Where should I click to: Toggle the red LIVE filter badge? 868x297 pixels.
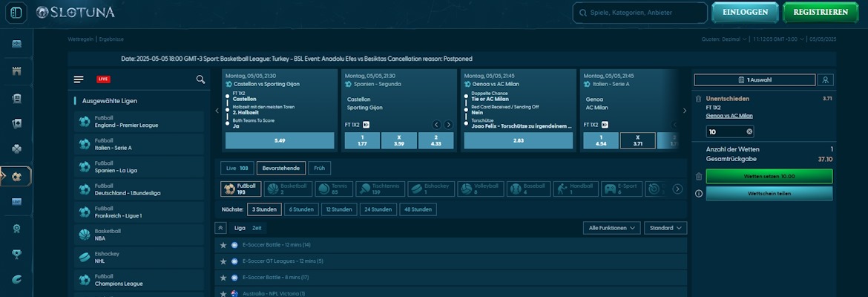click(103, 79)
